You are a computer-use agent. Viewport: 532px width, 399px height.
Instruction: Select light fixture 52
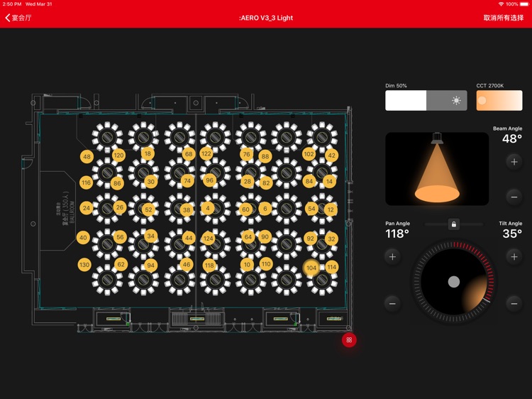pyautogui.click(x=149, y=209)
